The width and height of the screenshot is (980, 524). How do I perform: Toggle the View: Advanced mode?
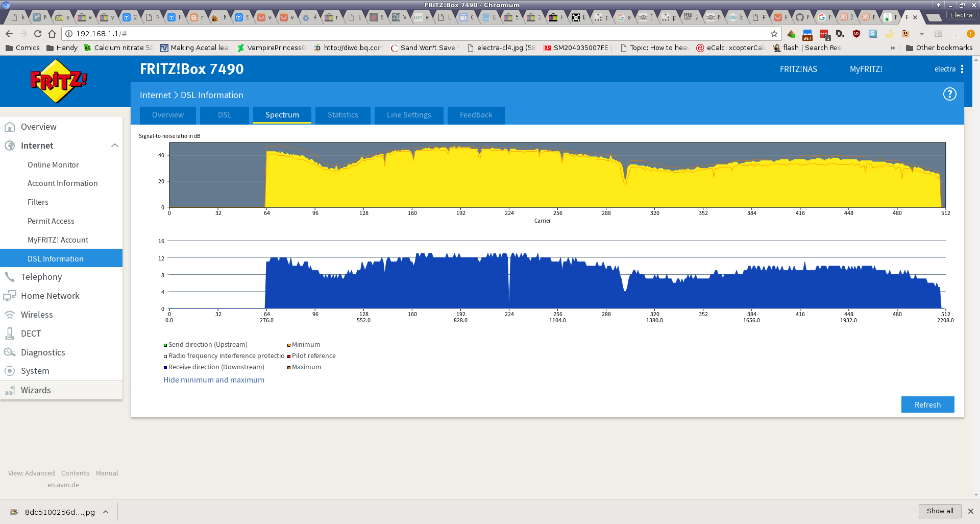(31, 473)
